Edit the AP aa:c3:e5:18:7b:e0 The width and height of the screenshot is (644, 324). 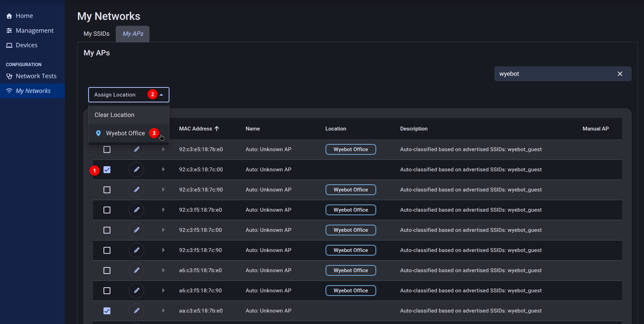136,311
